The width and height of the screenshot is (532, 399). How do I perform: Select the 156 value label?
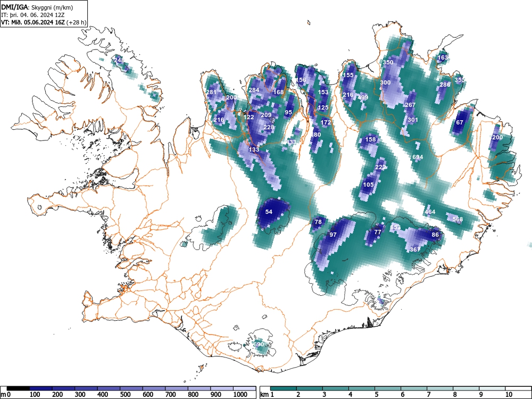301,80
